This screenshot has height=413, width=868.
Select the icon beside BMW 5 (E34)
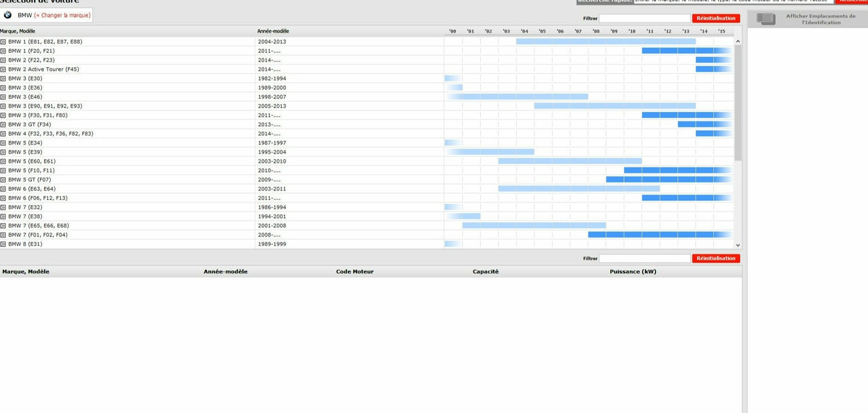3,142
